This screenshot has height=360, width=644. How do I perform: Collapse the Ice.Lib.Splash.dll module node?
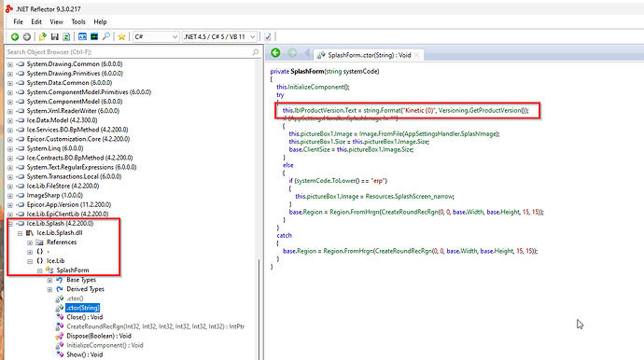(21, 233)
